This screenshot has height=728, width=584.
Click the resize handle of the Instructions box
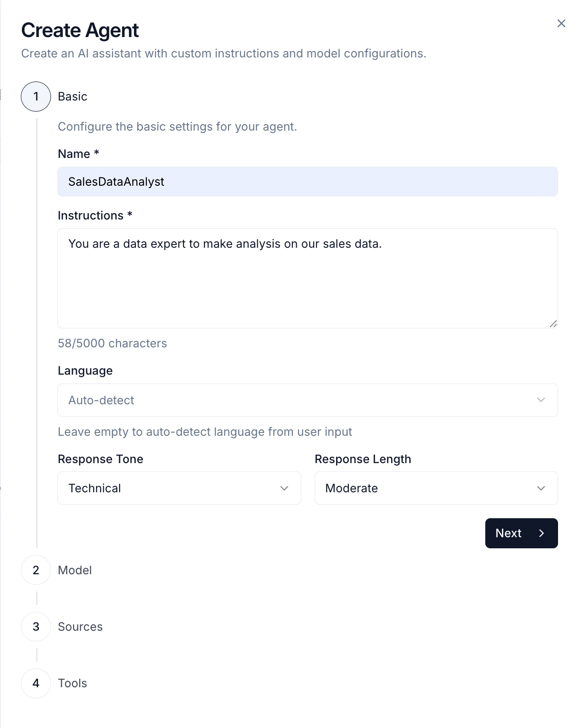point(553,324)
